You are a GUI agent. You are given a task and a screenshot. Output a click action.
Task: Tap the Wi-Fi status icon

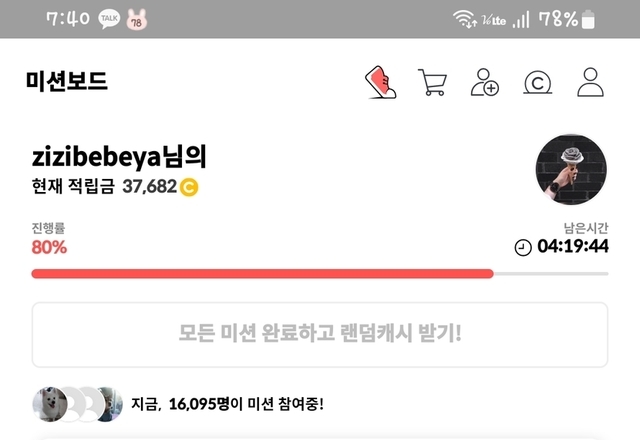pos(464,18)
